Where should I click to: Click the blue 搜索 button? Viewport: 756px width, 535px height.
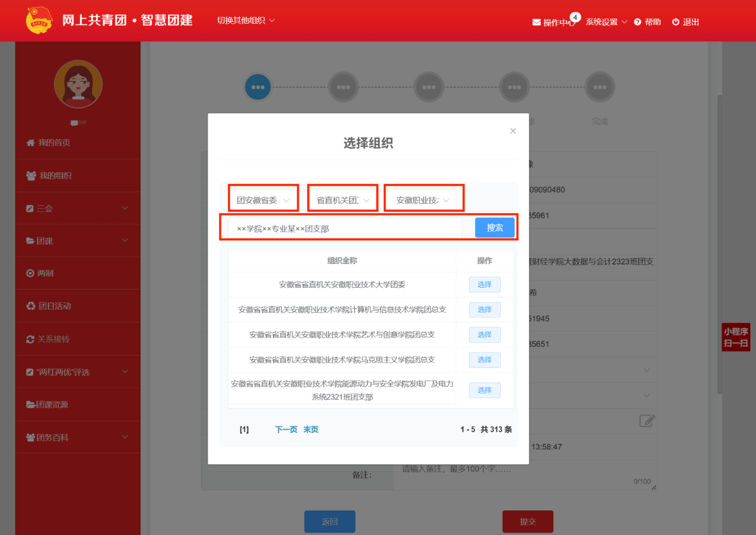(494, 227)
